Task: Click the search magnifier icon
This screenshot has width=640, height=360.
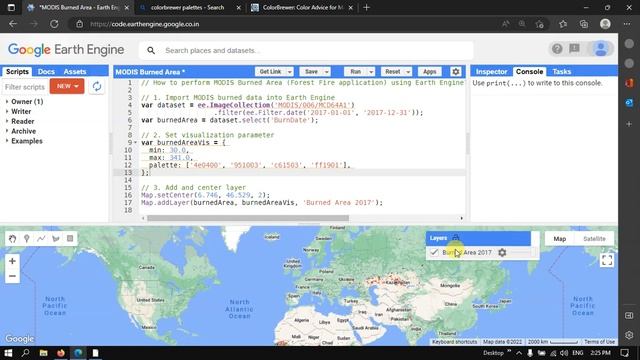Action: click(151, 51)
